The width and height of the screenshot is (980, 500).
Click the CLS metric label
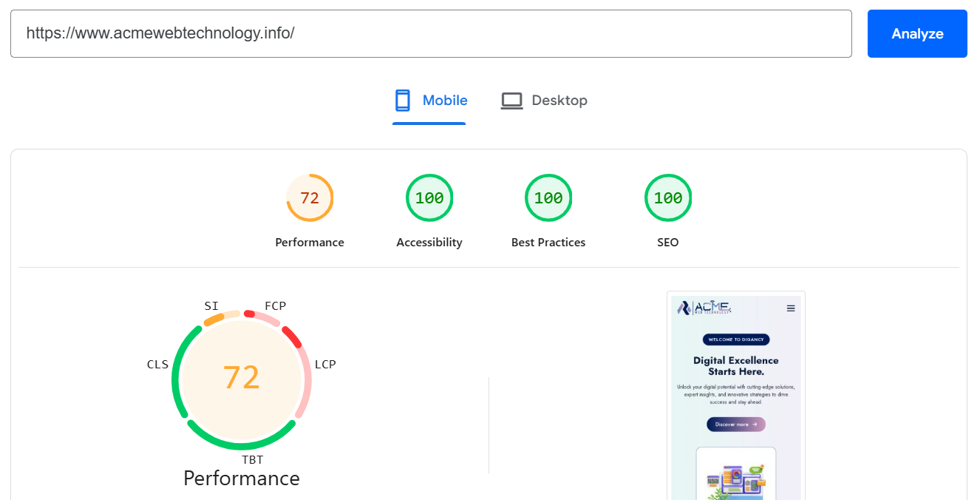157,364
